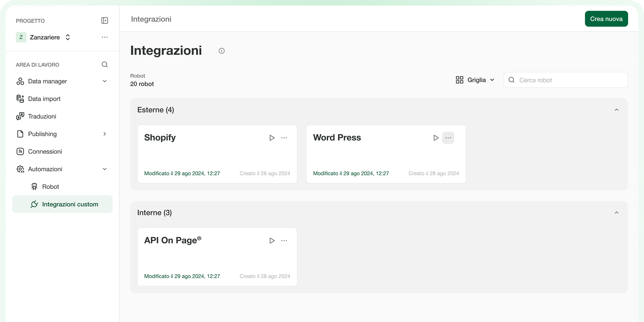Collapse the Automazioni section

tap(105, 169)
